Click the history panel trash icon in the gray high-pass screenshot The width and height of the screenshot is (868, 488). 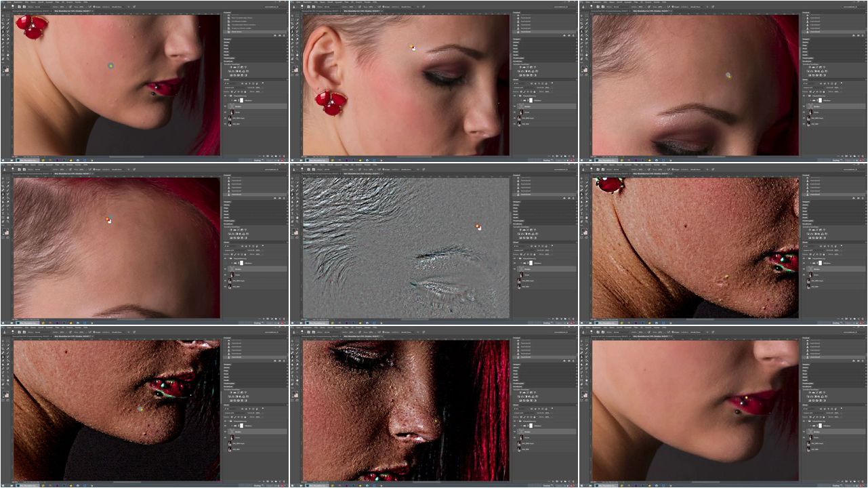pos(573,198)
